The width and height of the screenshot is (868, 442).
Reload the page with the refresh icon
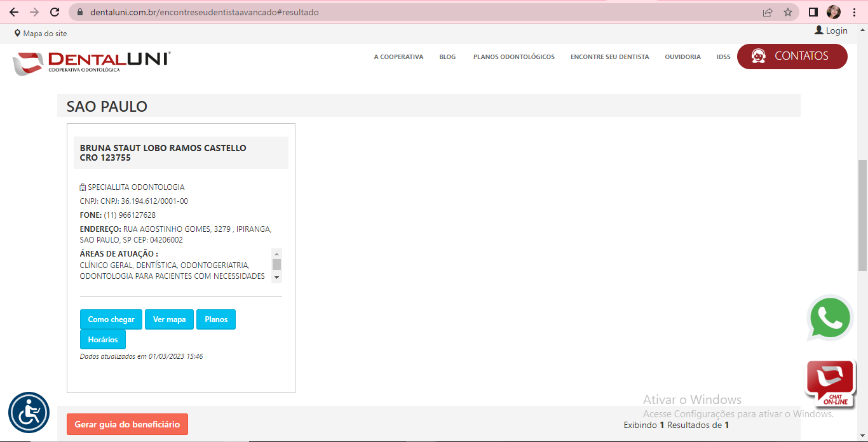[x=55, y=12]
